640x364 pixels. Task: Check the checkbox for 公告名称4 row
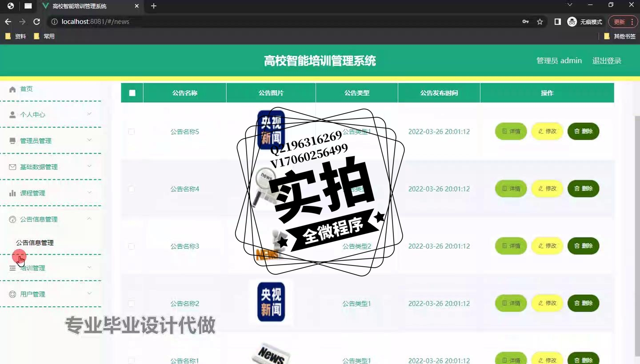(x=131, y=189)
